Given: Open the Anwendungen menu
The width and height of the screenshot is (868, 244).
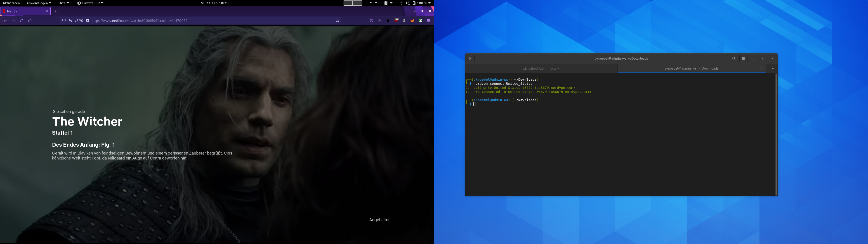Looking at the screenshot, I should (39, 3).
